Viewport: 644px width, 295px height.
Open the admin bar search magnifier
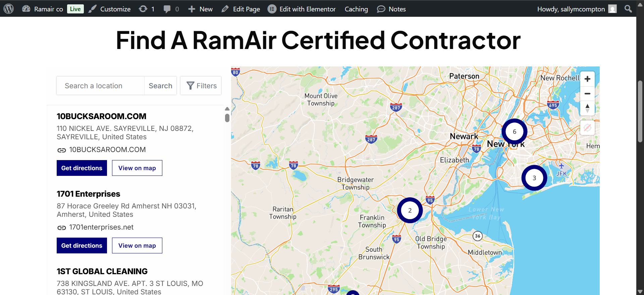click(628, 9)
